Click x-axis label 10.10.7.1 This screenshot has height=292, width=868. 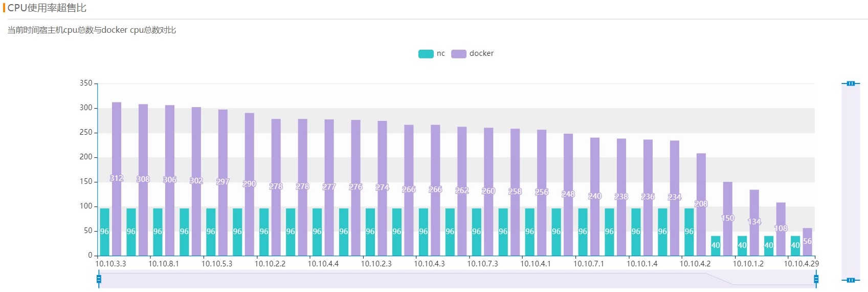coord(589,264)
